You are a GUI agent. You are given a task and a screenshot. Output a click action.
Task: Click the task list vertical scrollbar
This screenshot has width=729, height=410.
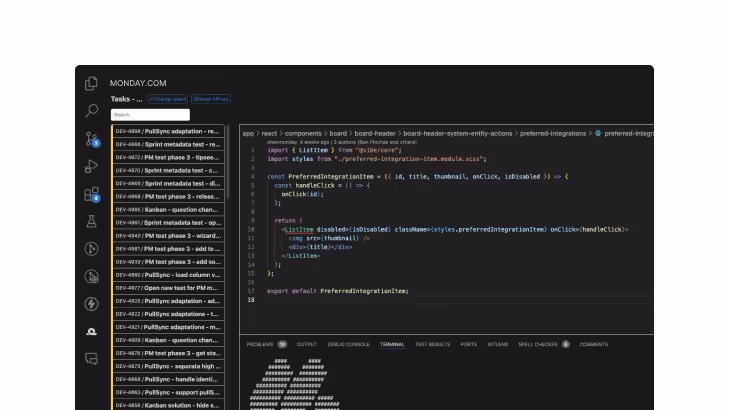click(x=227, y=163)
